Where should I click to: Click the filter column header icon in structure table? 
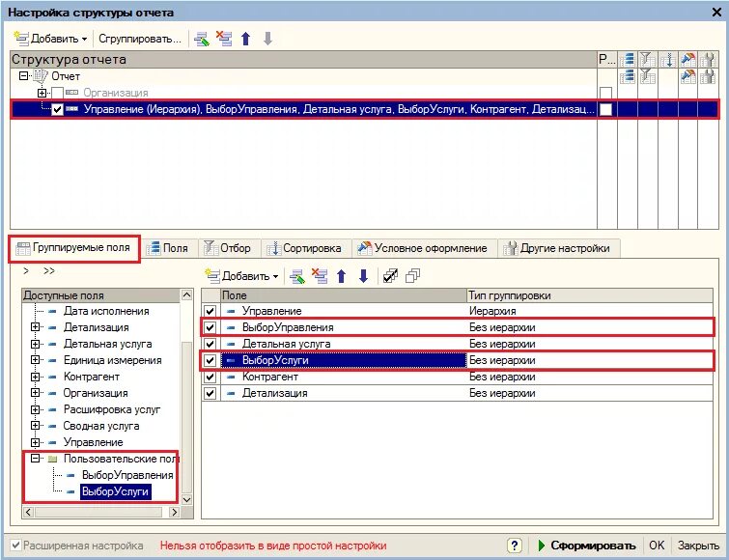click(648, 60)
